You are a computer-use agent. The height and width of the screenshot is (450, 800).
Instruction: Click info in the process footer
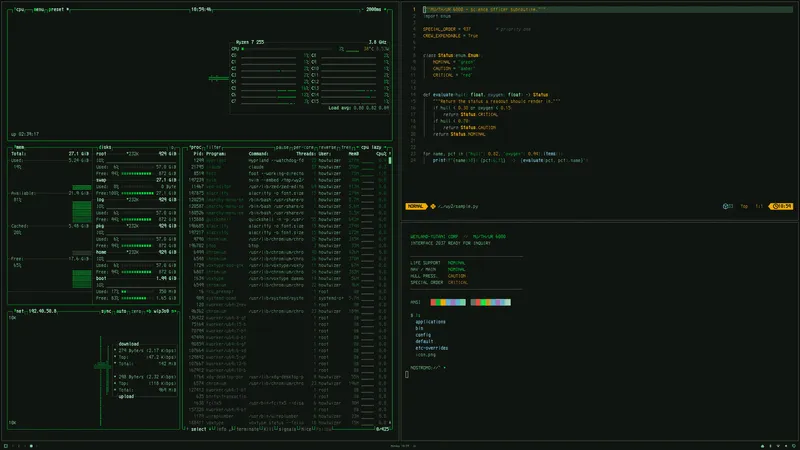click(x=221, y=430)
